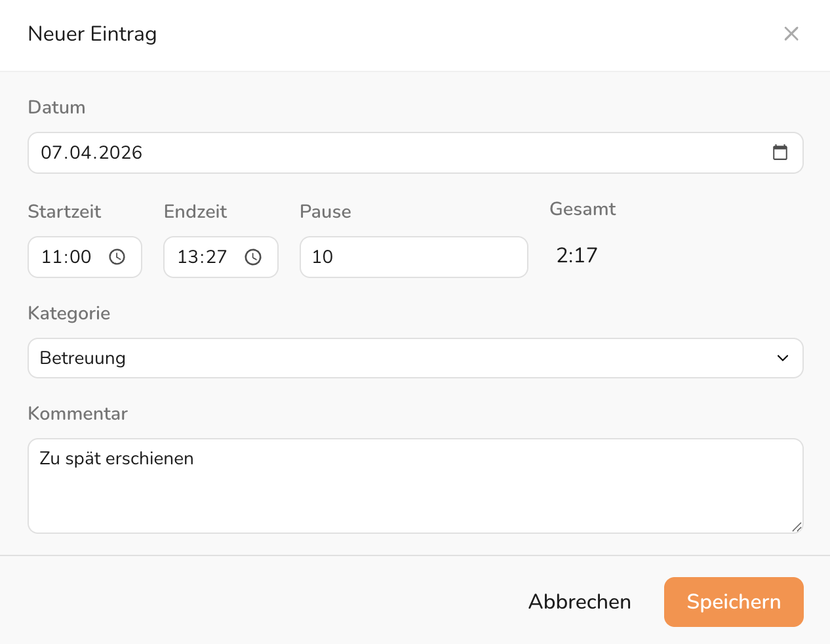The height and width of the screenshot is (644, 830).
Task: Click the Gesamt total value 2:17
Action: tap(577, 255)
